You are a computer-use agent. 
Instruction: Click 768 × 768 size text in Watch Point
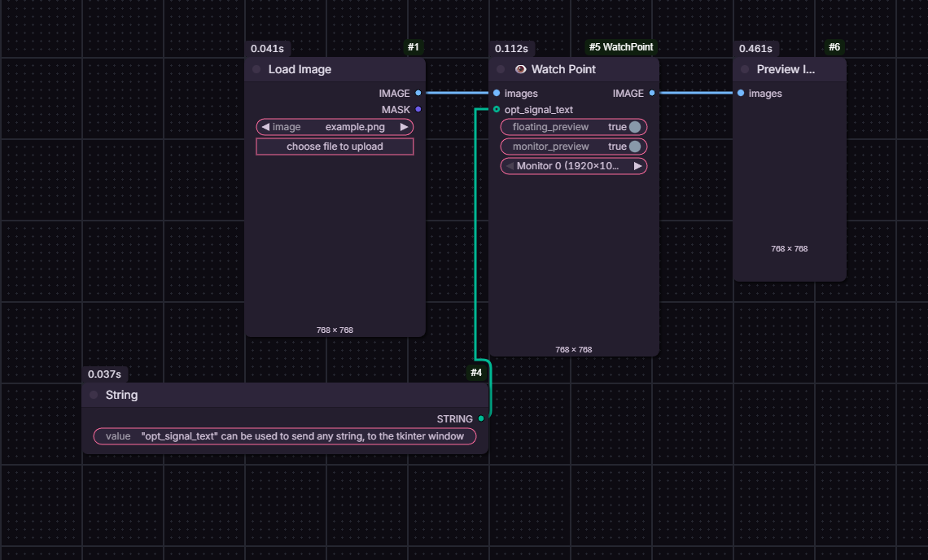[x=574, y=349]
